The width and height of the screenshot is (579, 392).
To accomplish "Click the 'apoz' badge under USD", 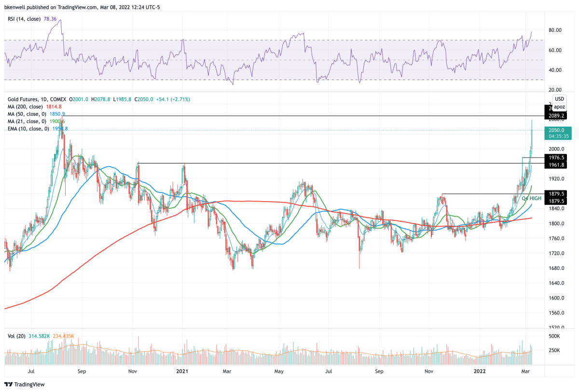I will [559, 107].
